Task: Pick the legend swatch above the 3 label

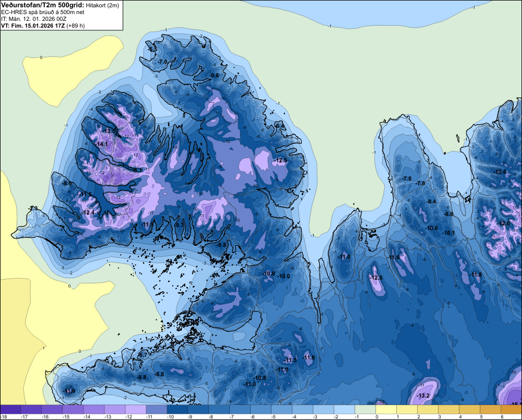Action: click(x=448, y=410)
